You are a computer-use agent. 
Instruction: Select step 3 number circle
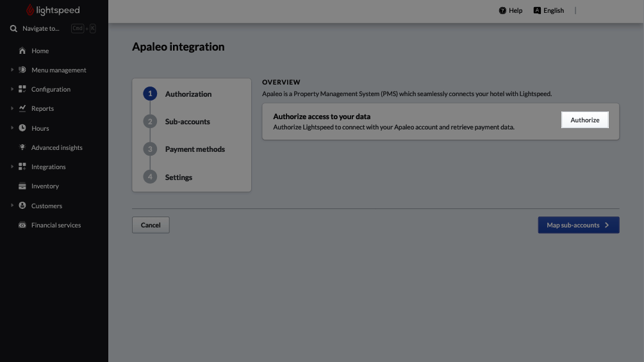coord(150,149)
